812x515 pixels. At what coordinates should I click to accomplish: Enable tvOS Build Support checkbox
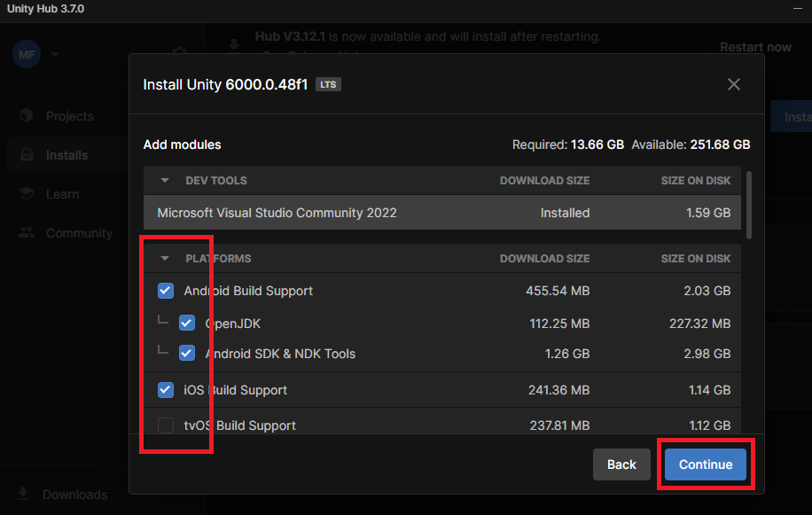tap(166, 425)
